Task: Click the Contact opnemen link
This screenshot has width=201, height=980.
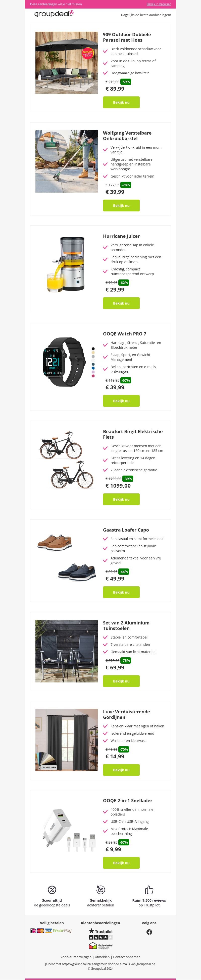Action: pyautogui.click(x=127, y=957)
